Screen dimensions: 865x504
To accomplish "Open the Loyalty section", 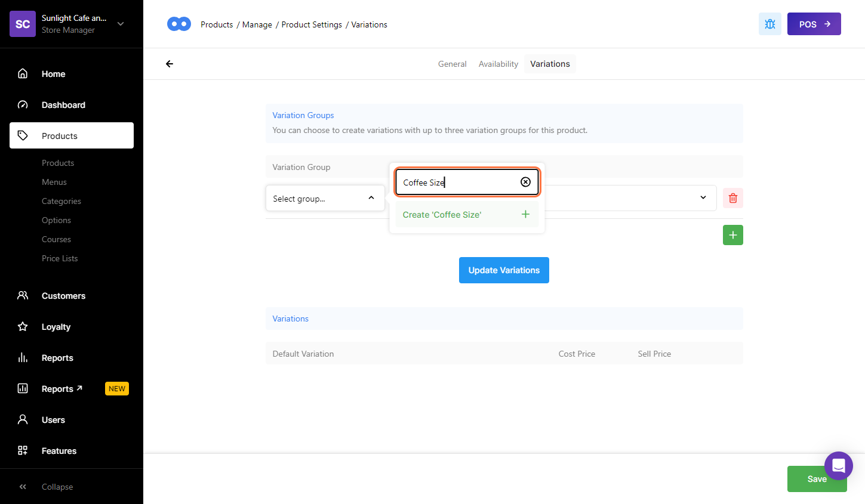I will pos(56,327).
